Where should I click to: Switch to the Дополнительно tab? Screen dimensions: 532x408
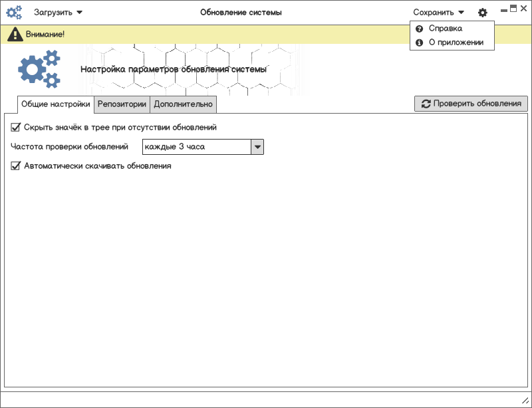pos(184,104)
